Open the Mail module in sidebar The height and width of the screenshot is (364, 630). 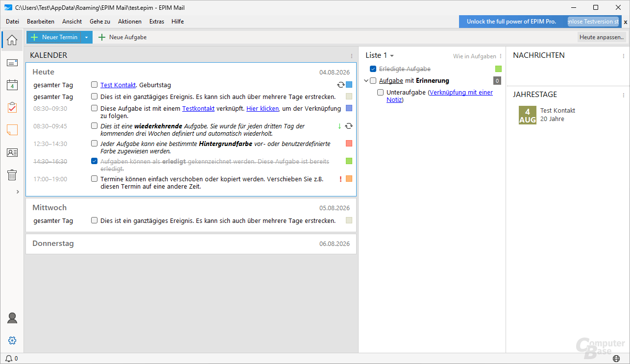pyautogui.click(x=12, y=63)
